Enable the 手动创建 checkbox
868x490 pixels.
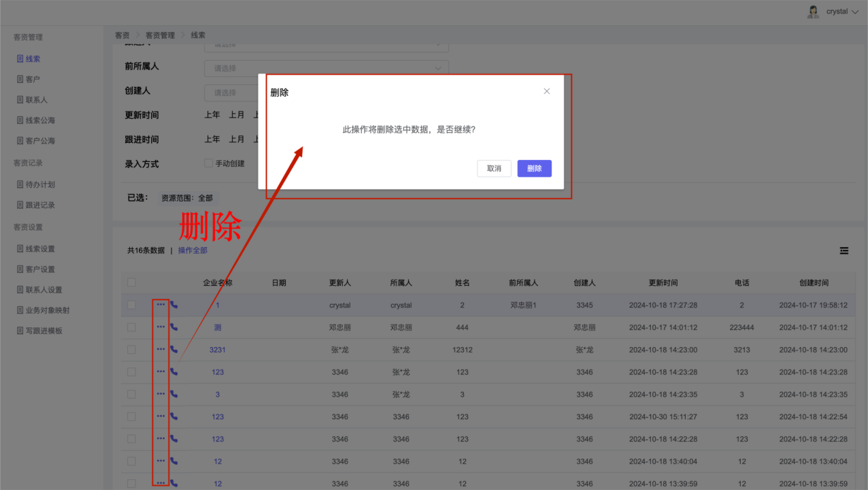tap(209, 163)
